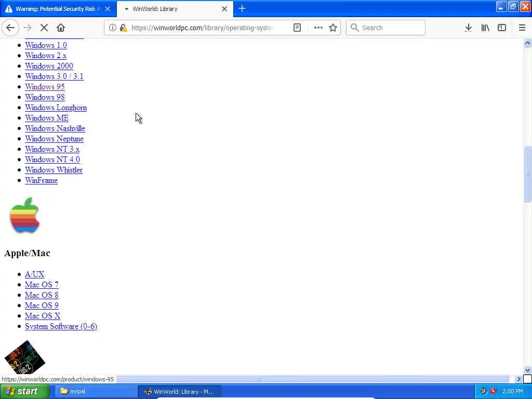This screenshot has width=532, height=399.
Task: Close the WinWorld: Library tab
Action: (x=224, y=9)
